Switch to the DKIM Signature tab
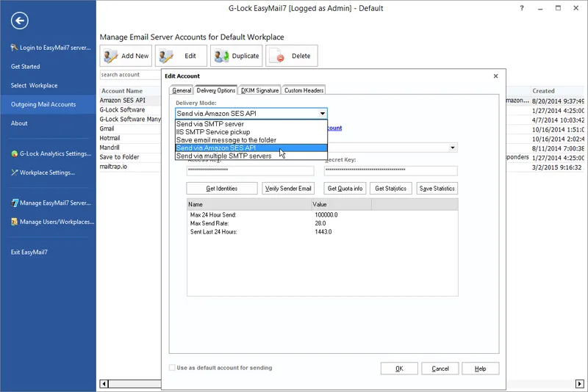Screen dimensions: 588x392 click(259, 90)
